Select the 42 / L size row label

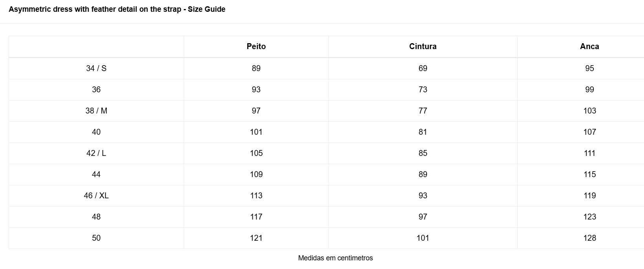(x=96, y=153)
